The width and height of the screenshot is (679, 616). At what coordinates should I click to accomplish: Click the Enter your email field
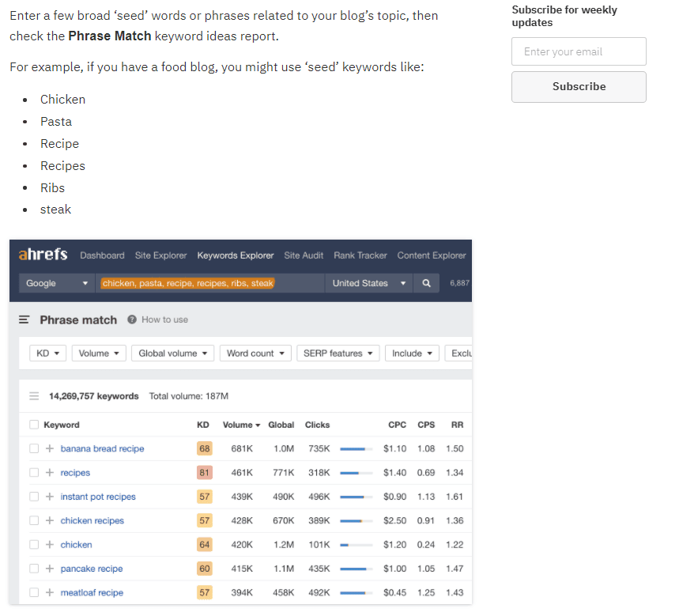coord(579,51)
